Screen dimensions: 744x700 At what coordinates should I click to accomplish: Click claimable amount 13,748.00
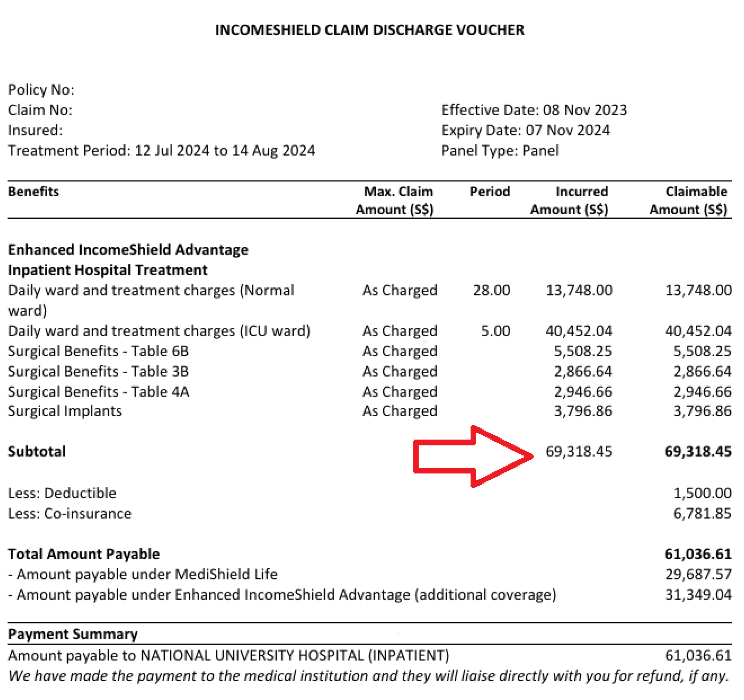tap(699, 290)
